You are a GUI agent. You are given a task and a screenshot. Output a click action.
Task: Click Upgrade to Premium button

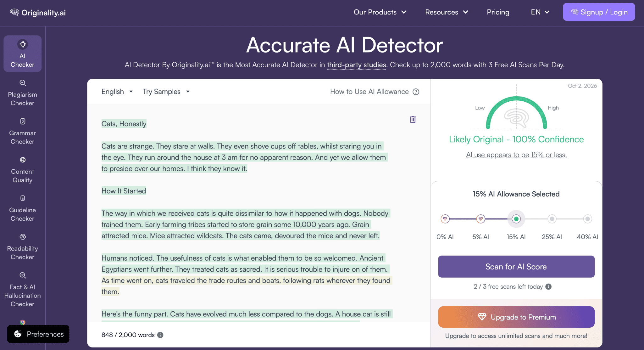(516, 317)
